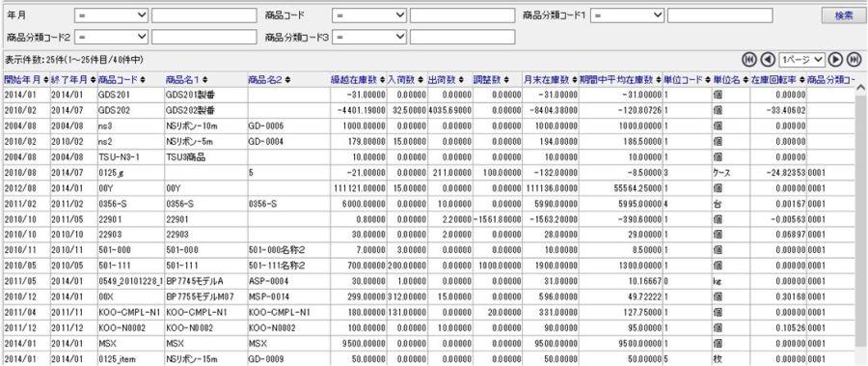Click the scrollbar up arrow
The width and height of the screenshot is (868, 366).
[x=861, y=87]
